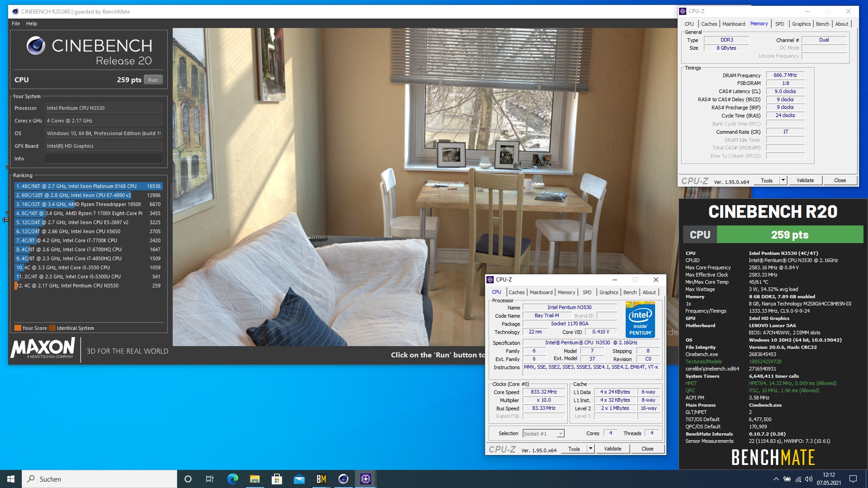868x488 pixels.
Task: Switch to SPD tab in lower CPU-Z window
Action: (x=587, y=292)
